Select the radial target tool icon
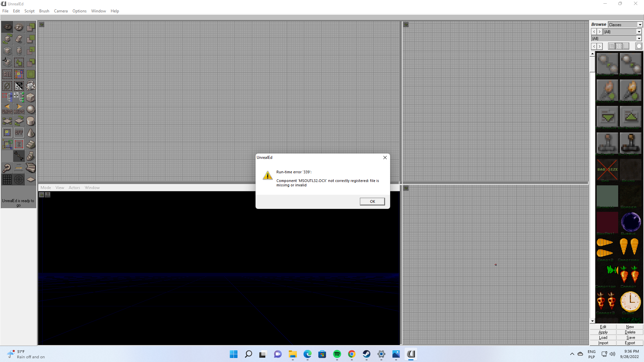This screenshot has width=644, height=362. pos(19,180)
